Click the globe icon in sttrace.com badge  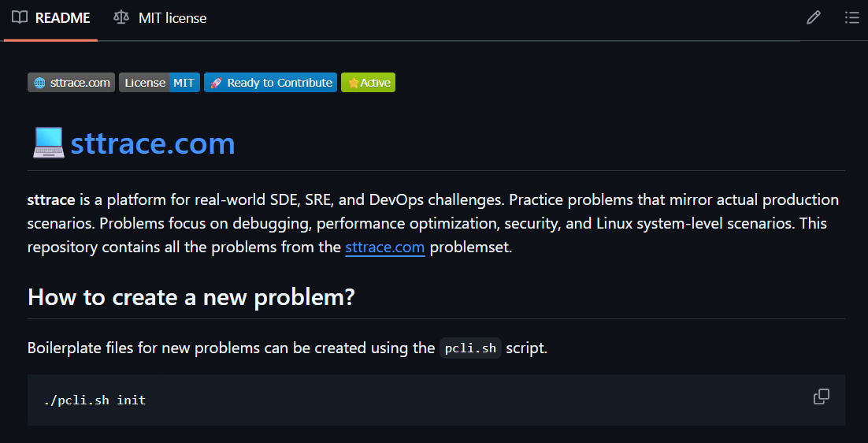[x=39, y=83]
